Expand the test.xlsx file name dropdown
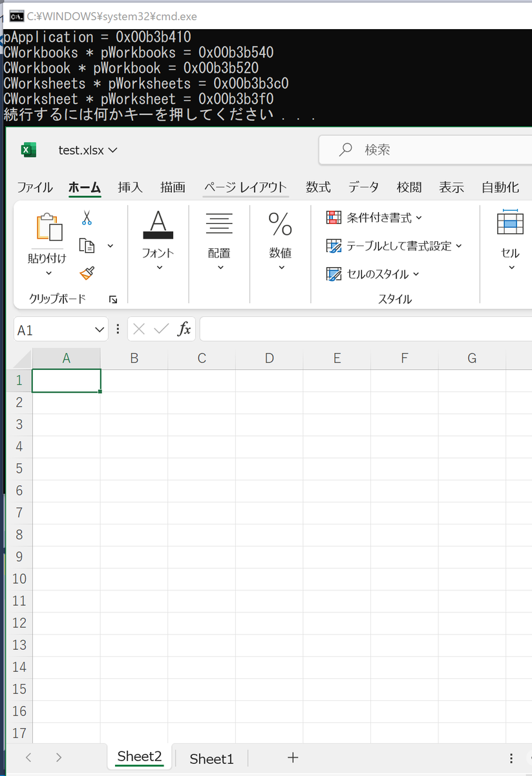 tap(112, 150)
